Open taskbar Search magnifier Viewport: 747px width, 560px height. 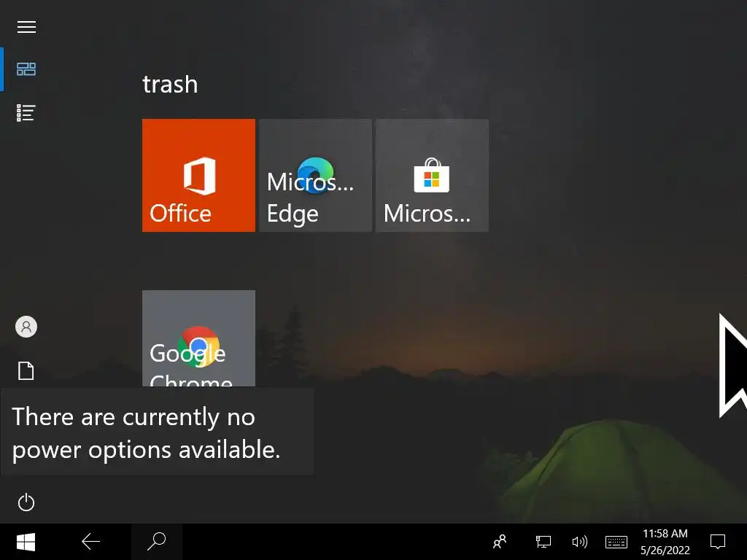tap(157, 542)
